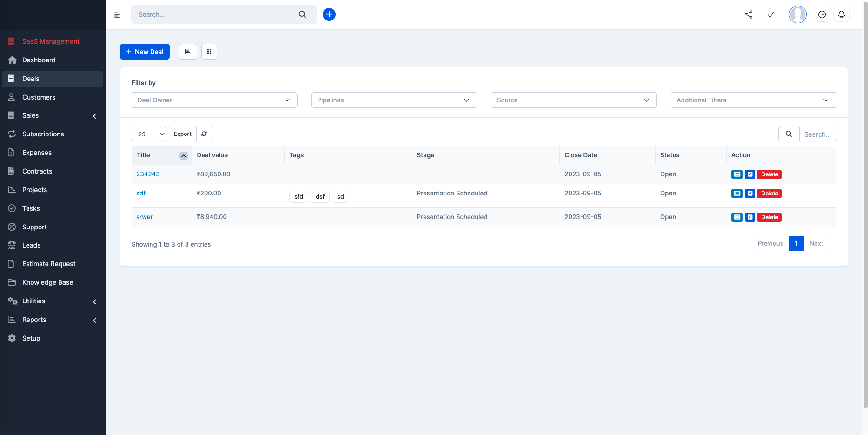Open the notifications bell

(841, 14)
